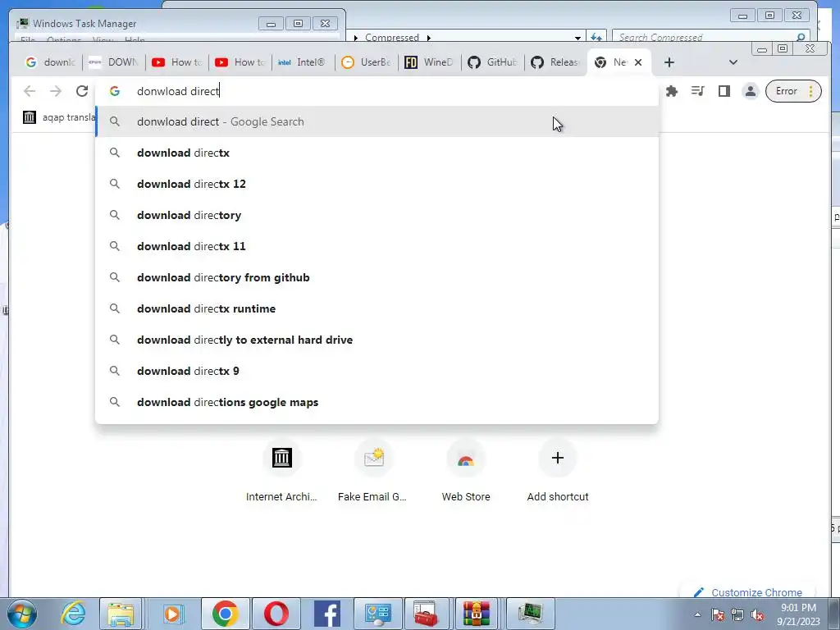Select 'download directx' suggestion
This screenshot has height=630, width=840.
point(377,153)
